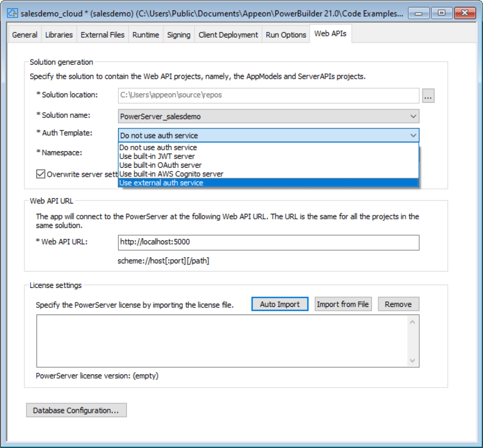Choose 'Use built-in JWT server' option

tap(268, 156)
